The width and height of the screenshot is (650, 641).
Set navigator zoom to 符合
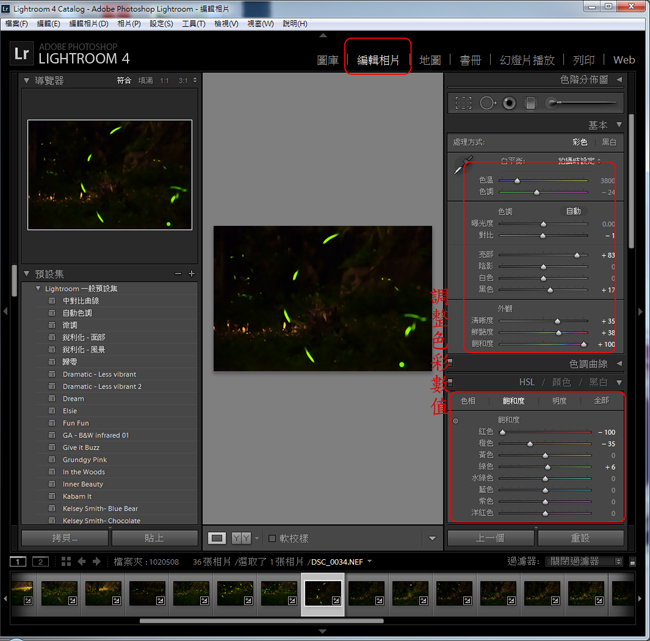[124, 80]
